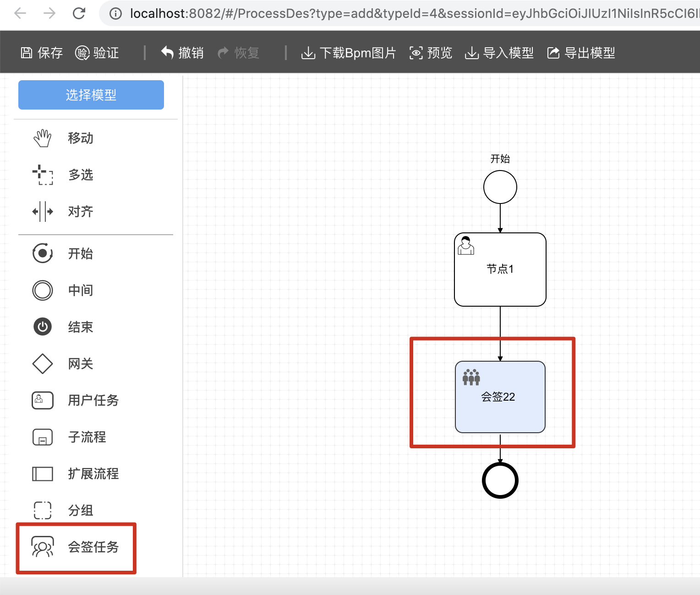Undo last change with 撤销

[x=182, y=53]
